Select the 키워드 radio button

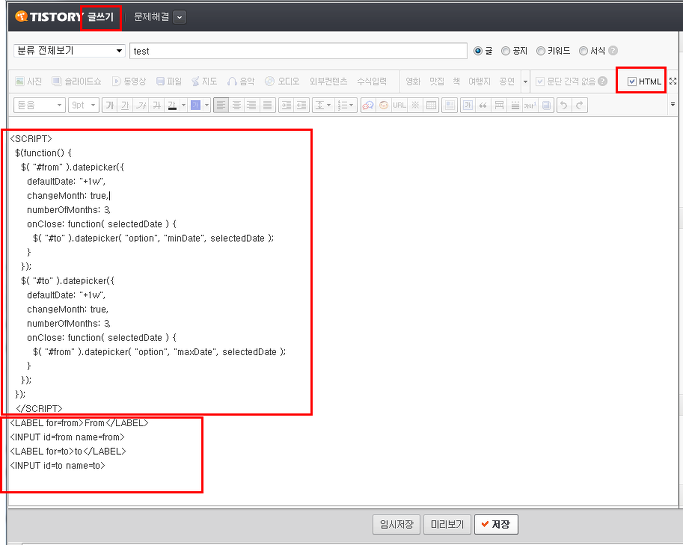540,51
